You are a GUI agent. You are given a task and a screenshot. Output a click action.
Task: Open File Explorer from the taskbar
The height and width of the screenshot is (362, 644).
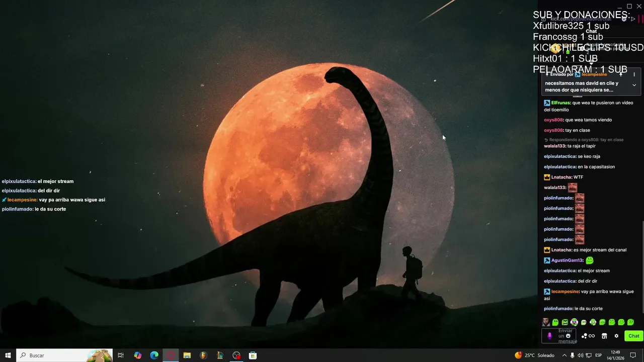[187, 355]
